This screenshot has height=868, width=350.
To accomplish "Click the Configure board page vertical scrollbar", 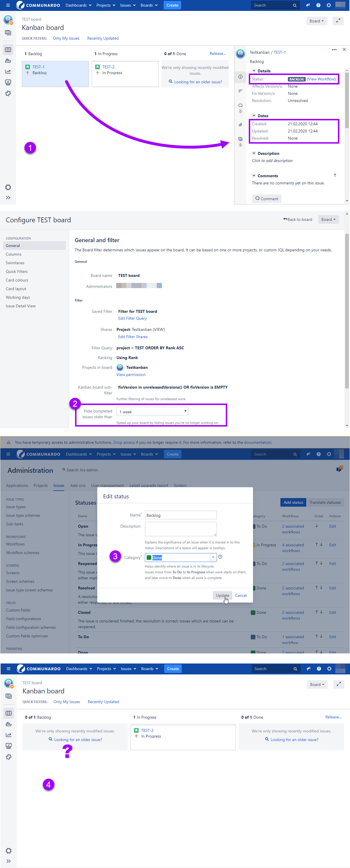I will point(347,311).
